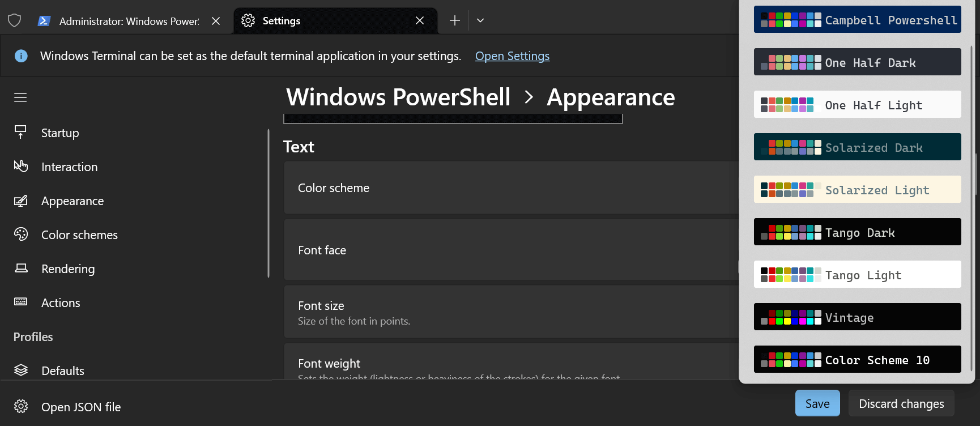The height and width of the screenshot is (426, 980).
Task: Discard the settings changes
Action: pos(901,403)
